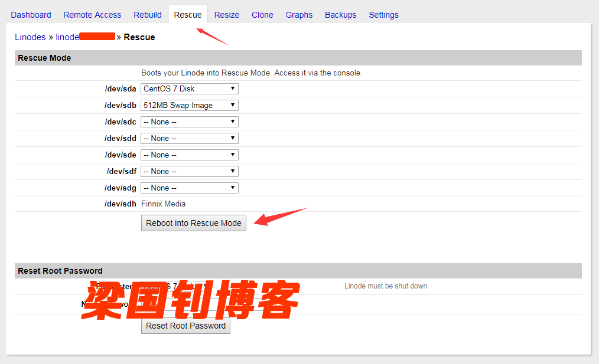Click the Rescue Mode description text
Image resolution: width=599 pixels, height=364 pixels.
click(252, 73)
